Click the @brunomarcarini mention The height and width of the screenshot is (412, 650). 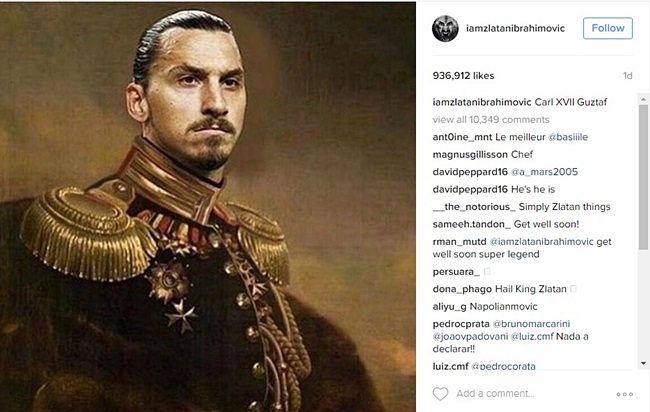(x=531, y=324)
